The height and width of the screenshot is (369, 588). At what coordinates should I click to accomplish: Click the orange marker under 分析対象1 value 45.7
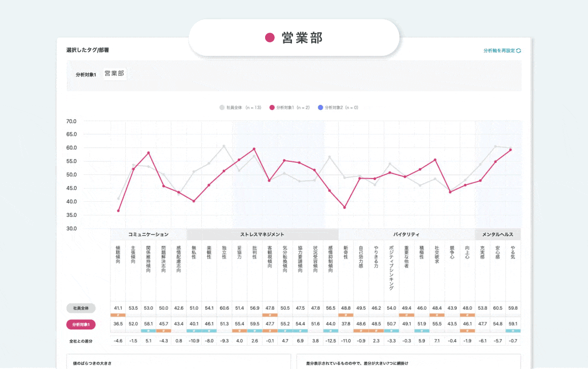click(x=164, y=330)
